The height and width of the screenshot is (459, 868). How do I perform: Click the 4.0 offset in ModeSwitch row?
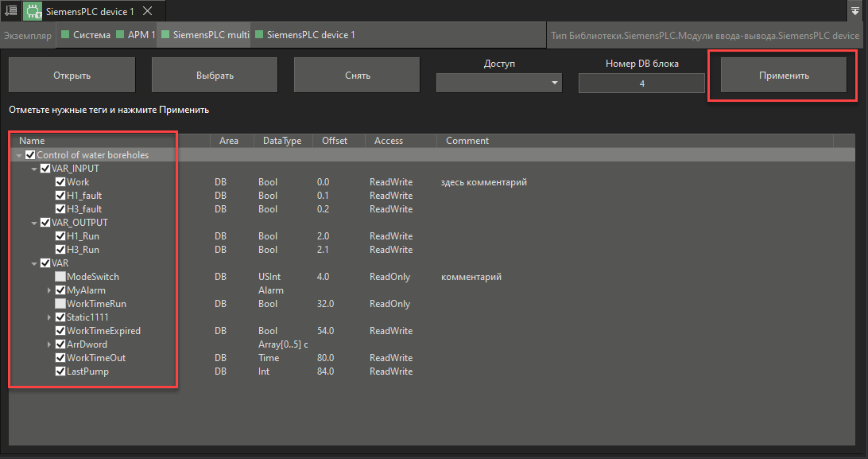coord(324,276)
